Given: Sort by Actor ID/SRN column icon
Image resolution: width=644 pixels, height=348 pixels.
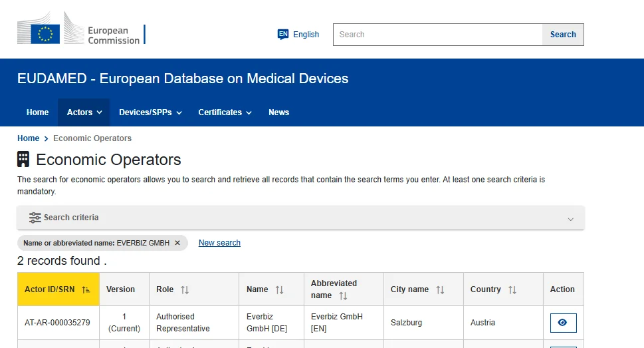Looking at the screenshot, I should click(86, 289).
